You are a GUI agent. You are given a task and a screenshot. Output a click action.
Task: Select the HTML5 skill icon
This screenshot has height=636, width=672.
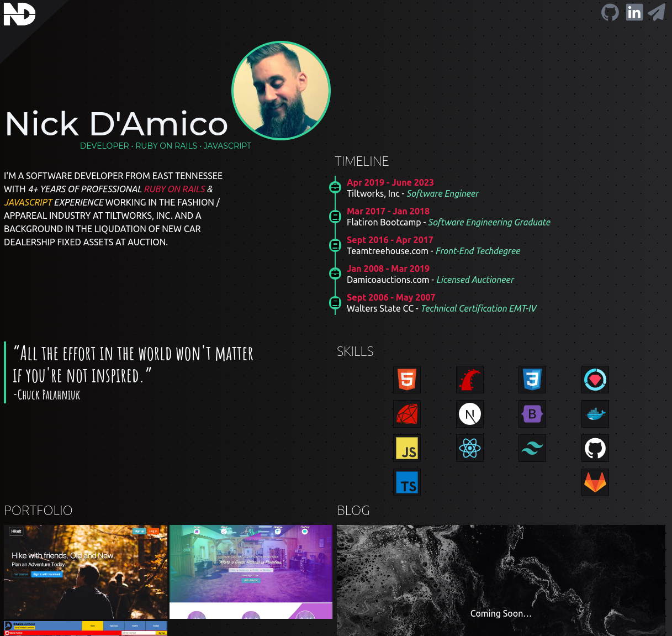point(407,380)
